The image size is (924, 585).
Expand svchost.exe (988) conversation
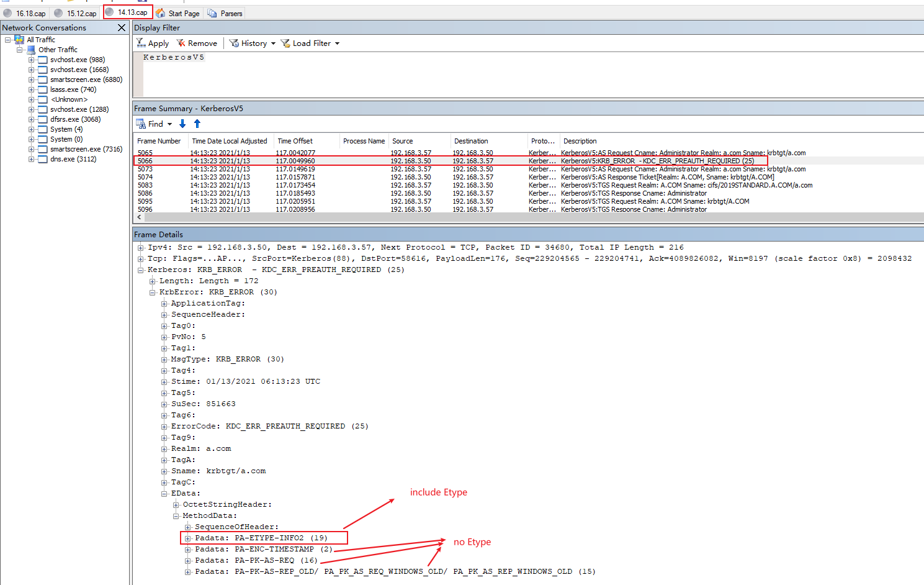coord(32,60)
